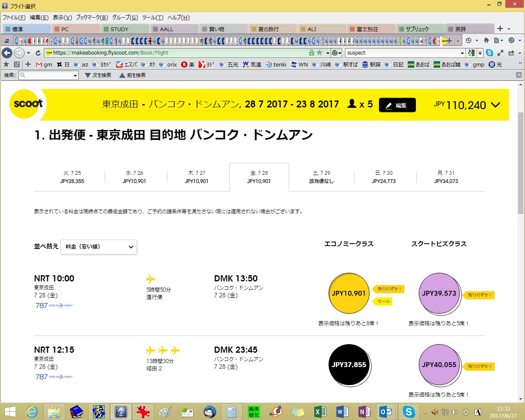Screen dimensions: 525x420
Task: Open the 表示(V) menu
Action: 62,17
